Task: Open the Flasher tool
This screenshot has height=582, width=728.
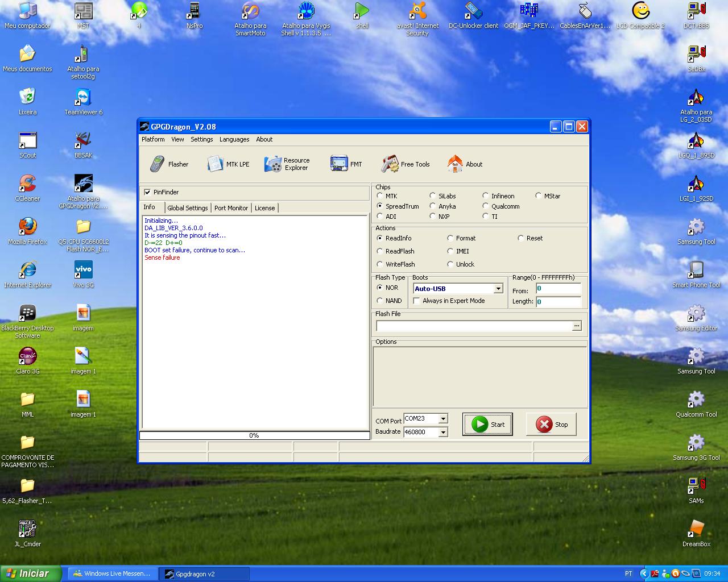Action: click(x=169, y=164)
